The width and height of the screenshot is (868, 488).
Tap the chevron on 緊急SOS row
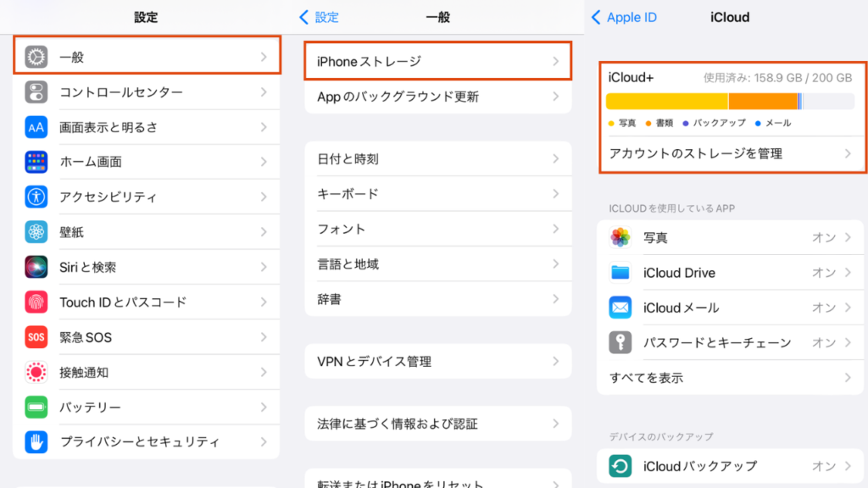click(x=264, y=337)
